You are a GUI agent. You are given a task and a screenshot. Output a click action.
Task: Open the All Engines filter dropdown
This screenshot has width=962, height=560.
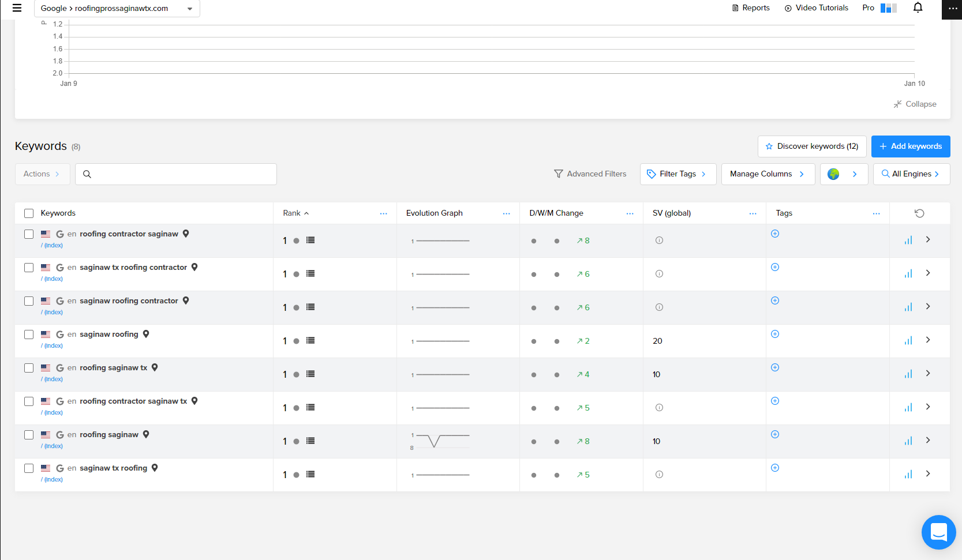(911, 174)
